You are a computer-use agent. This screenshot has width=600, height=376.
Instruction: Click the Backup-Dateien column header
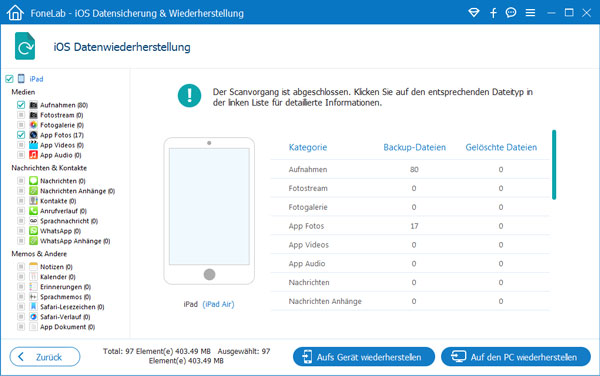pyautogui.click(x=414, y=147)
